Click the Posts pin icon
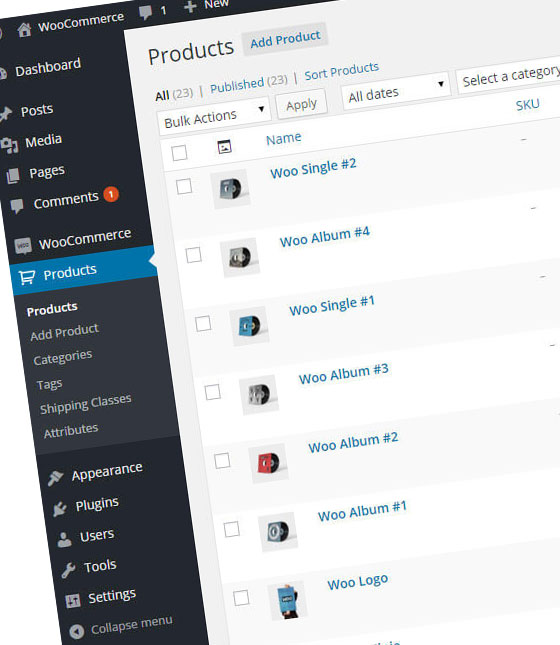Viewport: 560px width, 645px height. tap(6, 114)
